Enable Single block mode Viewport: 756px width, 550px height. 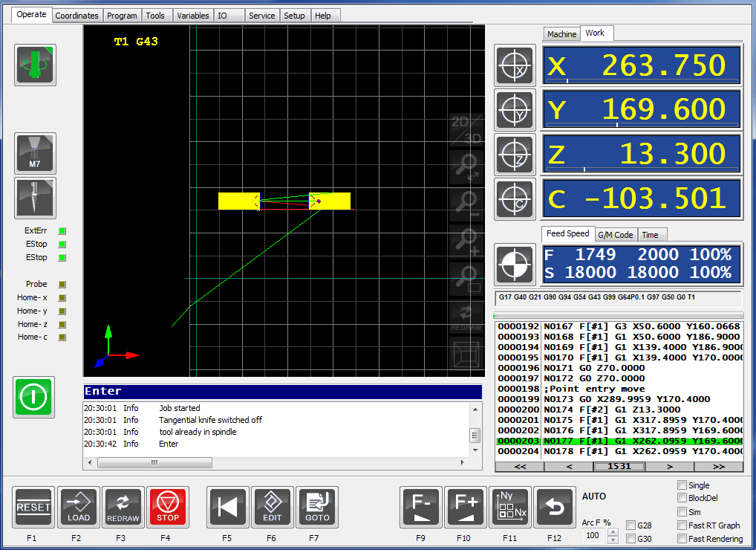click(681, 485)
